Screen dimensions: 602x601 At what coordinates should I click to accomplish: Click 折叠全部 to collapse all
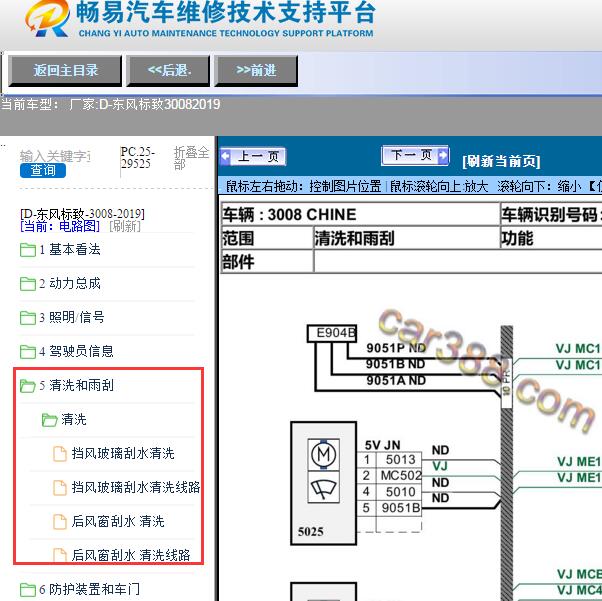191,158
